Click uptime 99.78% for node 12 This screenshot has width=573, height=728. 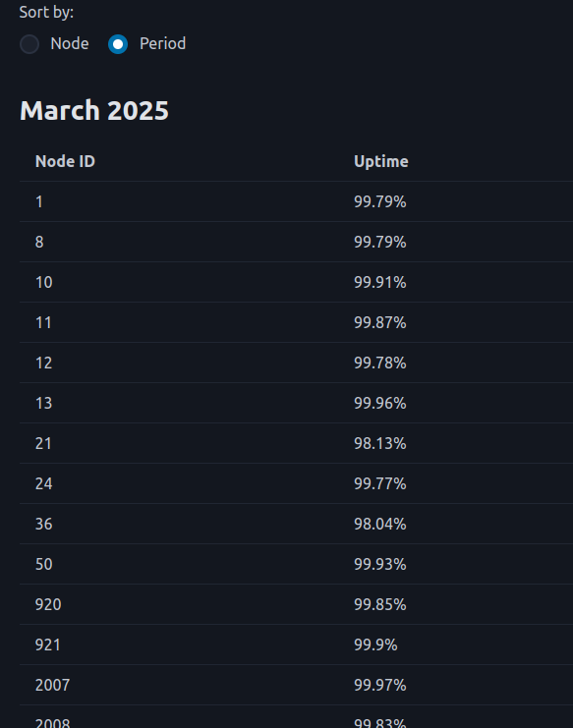[x=379, y=363]
